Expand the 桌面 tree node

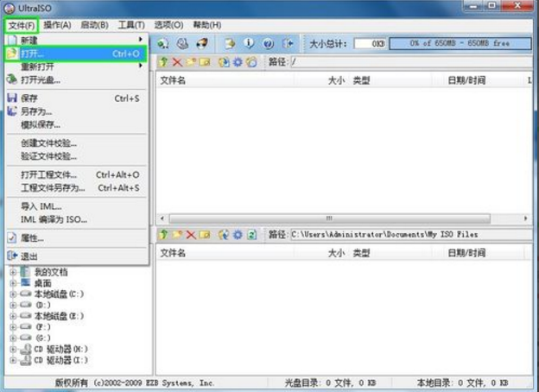(13, 283)
